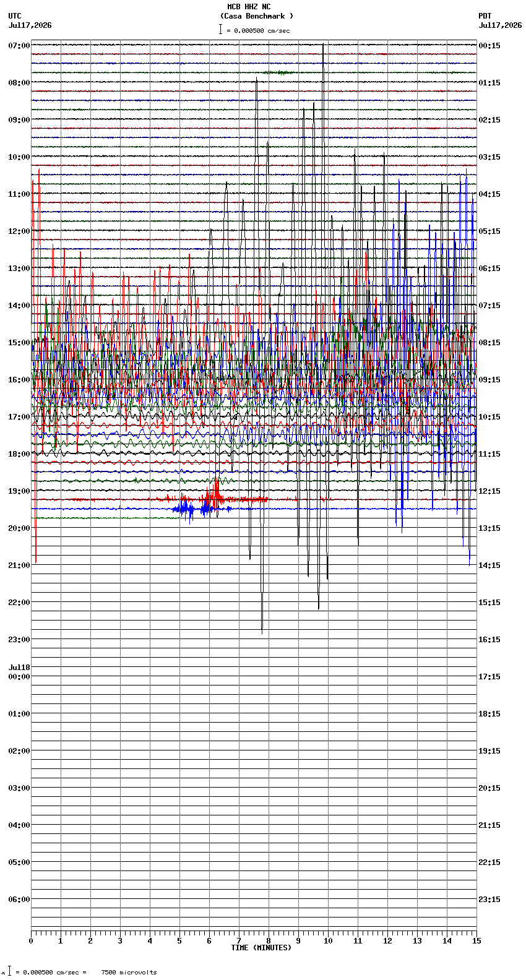Click the '14:15' PDT time label

pos(489,565)
